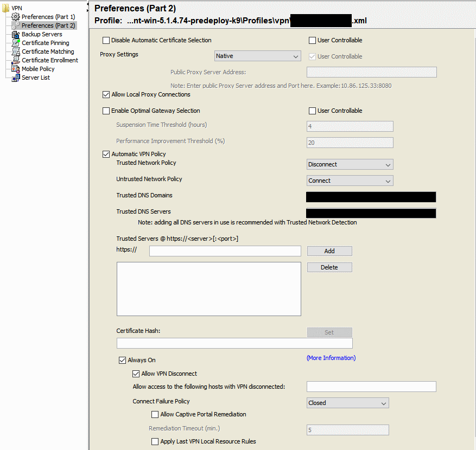Click the Add trusted server button

tap(329, 251)
